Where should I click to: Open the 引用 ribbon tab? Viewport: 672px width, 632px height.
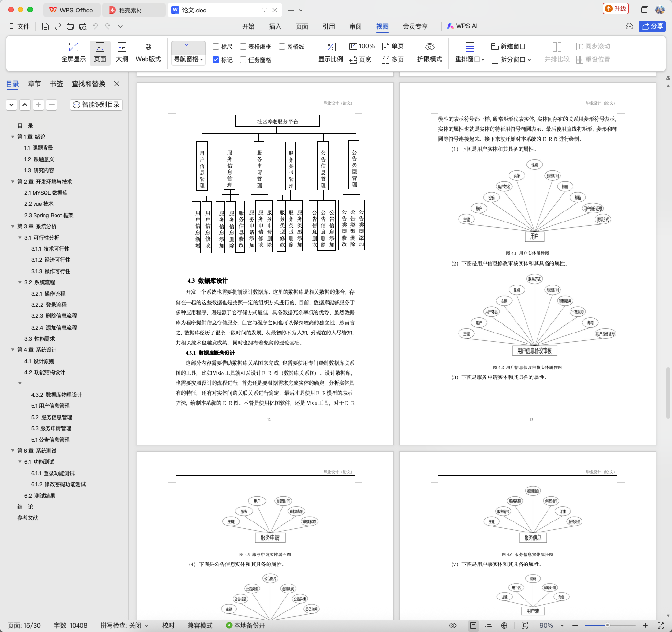pos(329,26)
